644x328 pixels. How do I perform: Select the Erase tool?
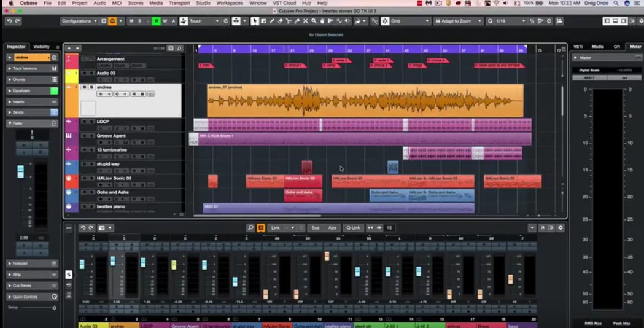pos(280,21)
